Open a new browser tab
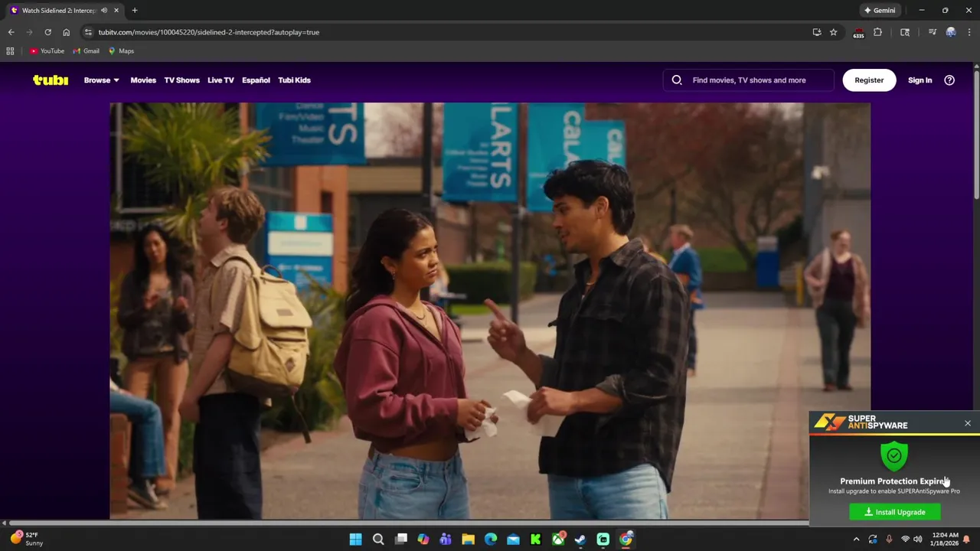 click(x=135, y=11)
